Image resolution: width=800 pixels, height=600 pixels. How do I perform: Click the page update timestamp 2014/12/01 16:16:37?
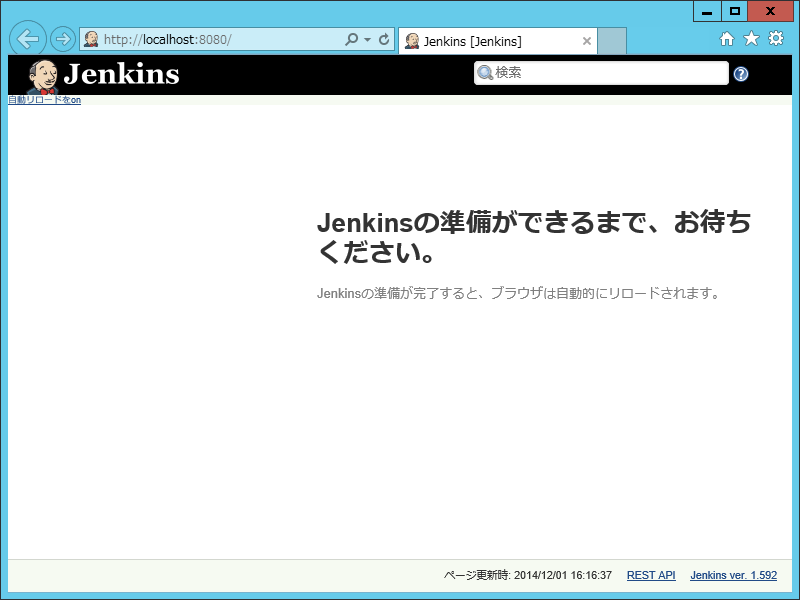pyautogui.click(x=563, y=576)
